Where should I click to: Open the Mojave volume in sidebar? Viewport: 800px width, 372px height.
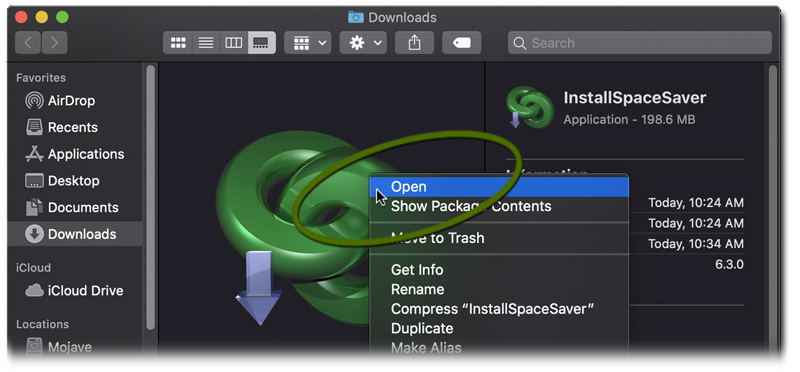coord(59,347)
